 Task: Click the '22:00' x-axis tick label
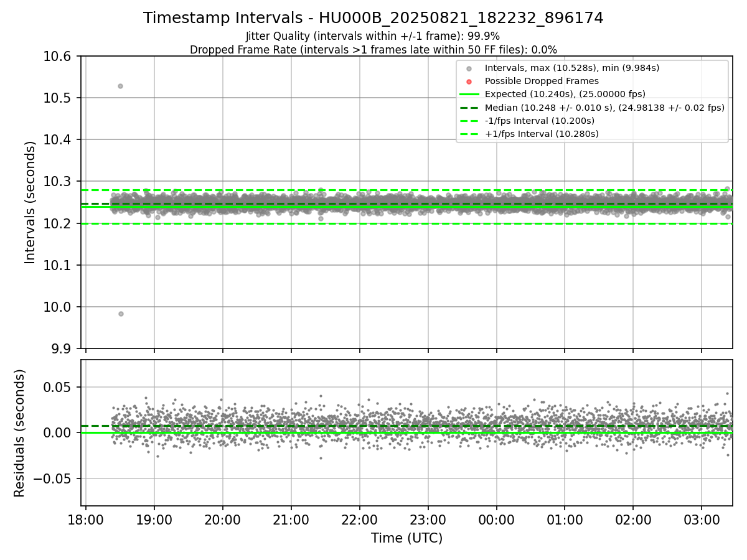(360, 520)
